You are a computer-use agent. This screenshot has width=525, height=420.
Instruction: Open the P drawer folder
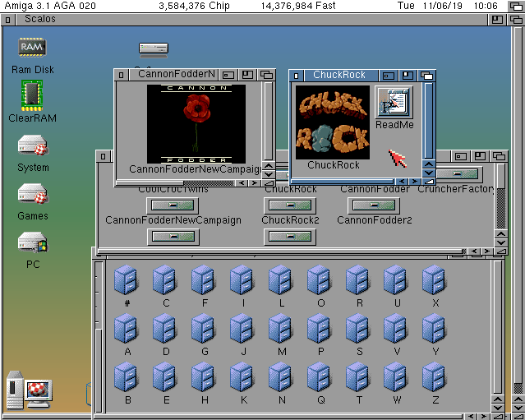(x=319, y=328)
